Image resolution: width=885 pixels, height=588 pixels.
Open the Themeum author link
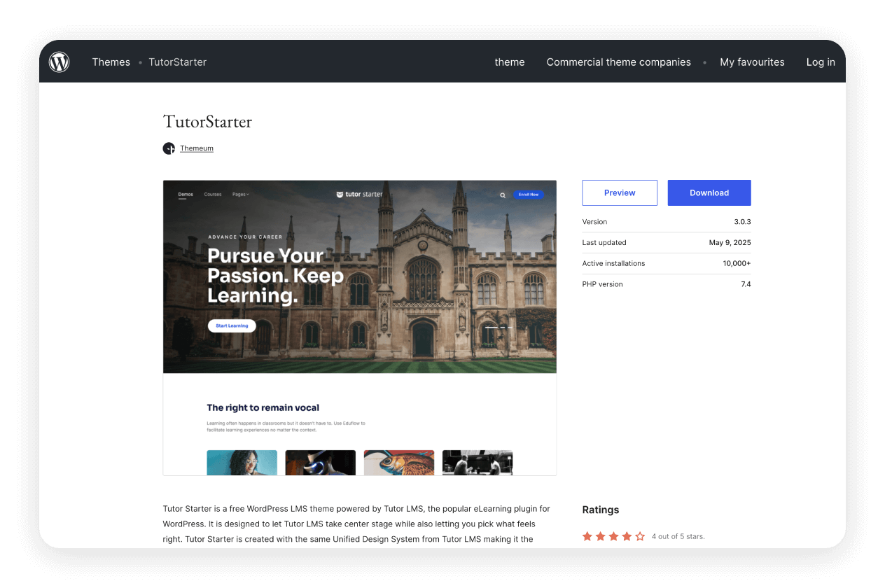tap(197, 148)
